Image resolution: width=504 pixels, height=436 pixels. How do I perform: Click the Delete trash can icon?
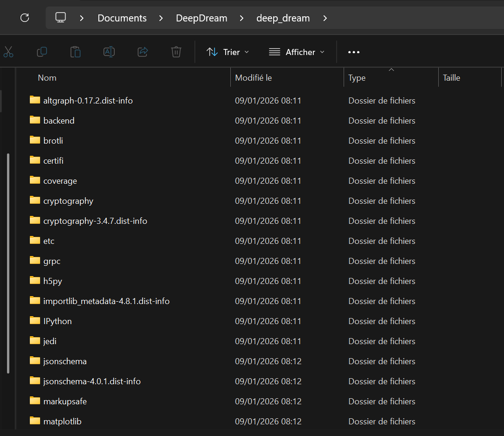tap(176, 52)
